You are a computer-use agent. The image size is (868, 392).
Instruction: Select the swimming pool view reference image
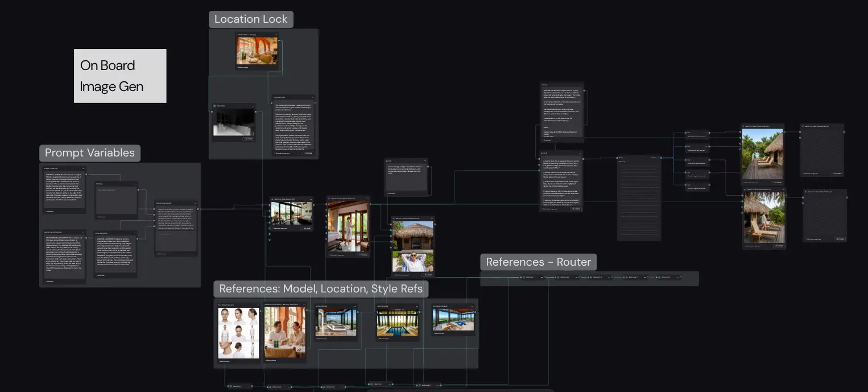click(398, 323)
